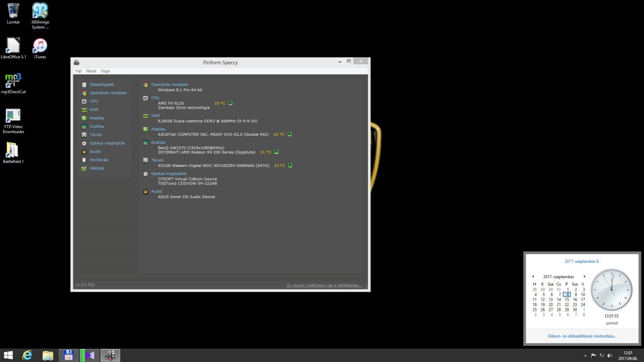The image size is (644, 362).
Task: Open the CPU section in the sidebar
Action: (x=94, y=101)
